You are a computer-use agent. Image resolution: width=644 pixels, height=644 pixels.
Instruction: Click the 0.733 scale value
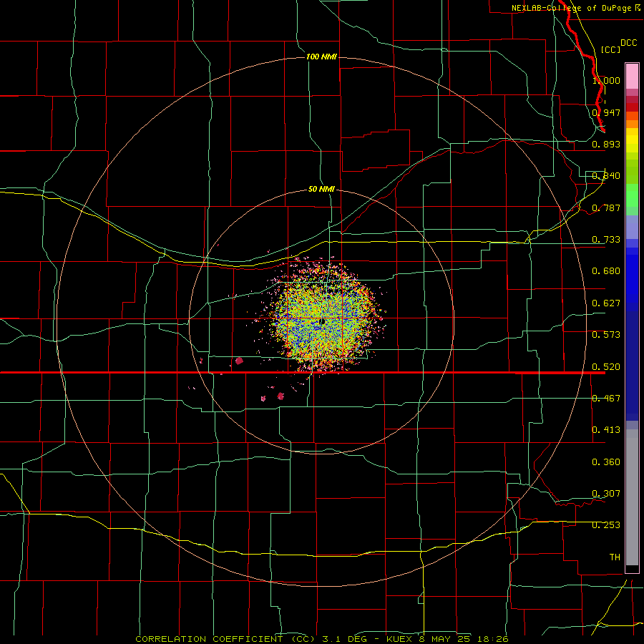[606, 240]
